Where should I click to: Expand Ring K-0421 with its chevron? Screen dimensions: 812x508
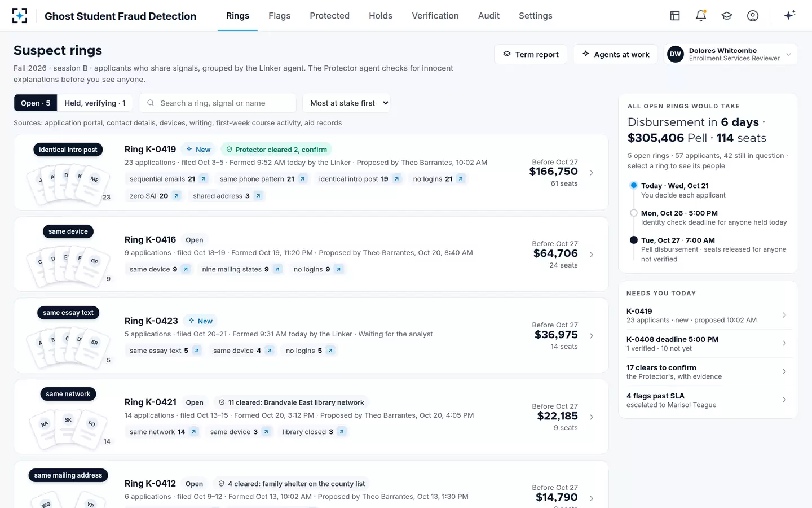(x=592, y=417)
